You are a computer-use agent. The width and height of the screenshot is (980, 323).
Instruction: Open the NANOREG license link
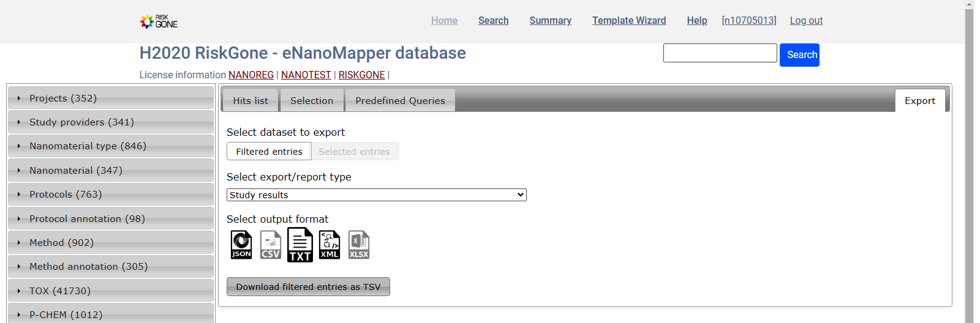251,75
